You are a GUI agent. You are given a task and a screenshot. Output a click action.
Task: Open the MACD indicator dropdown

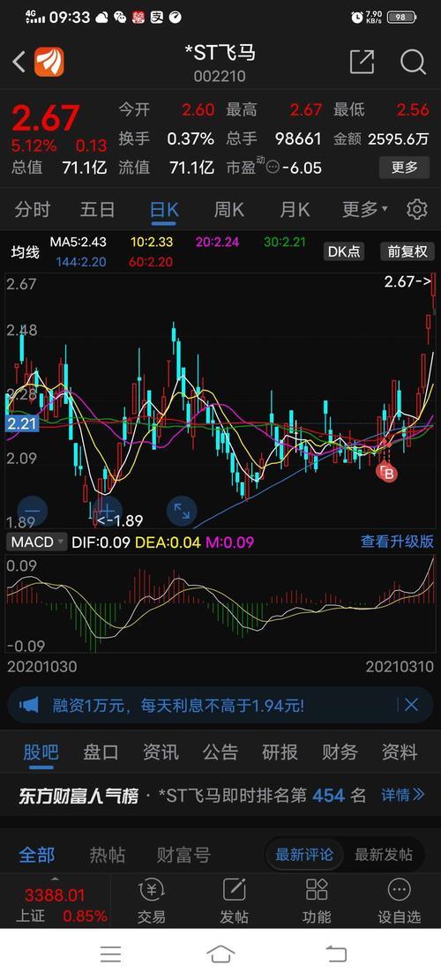coord(37,542)
